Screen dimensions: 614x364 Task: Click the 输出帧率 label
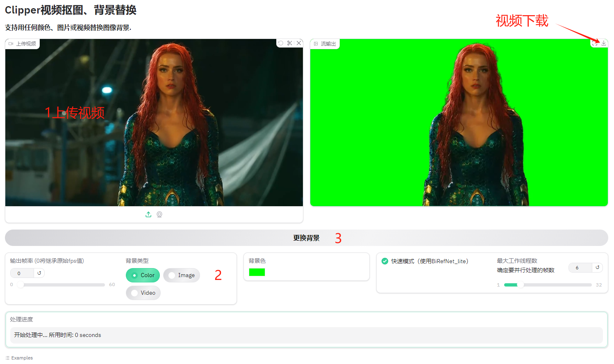[x=47, y=261]
